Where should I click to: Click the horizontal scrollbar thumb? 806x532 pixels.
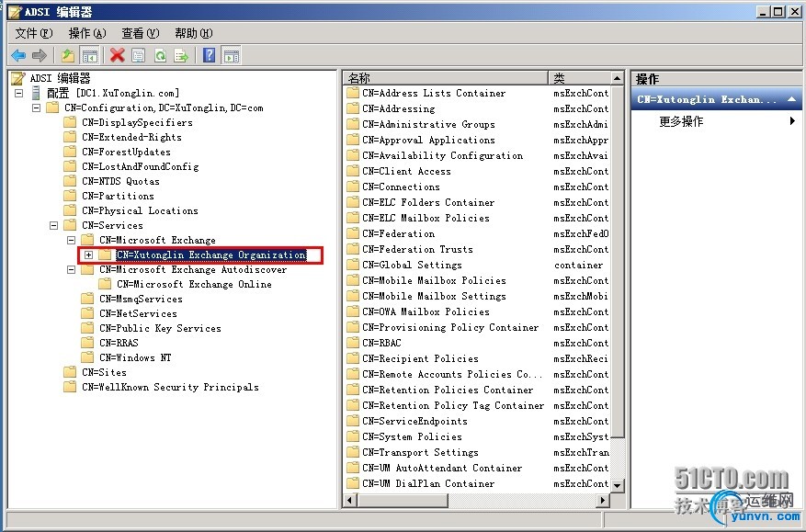click(402, 500)
